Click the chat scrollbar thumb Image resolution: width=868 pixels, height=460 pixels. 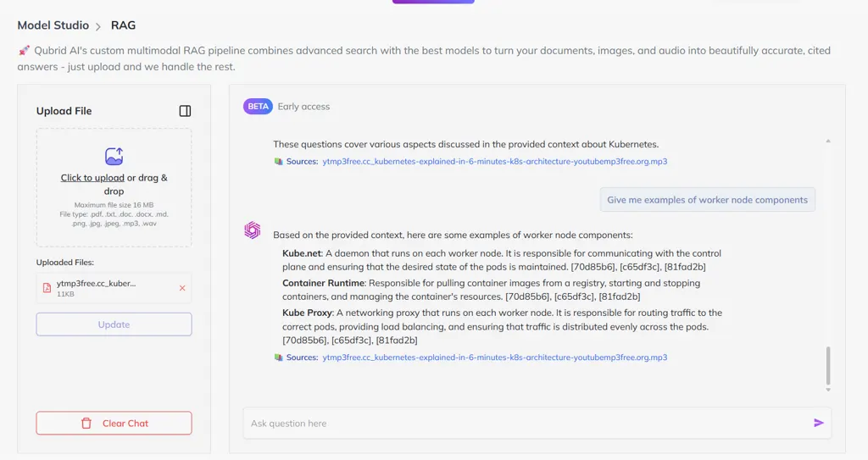tap(828, 366)
